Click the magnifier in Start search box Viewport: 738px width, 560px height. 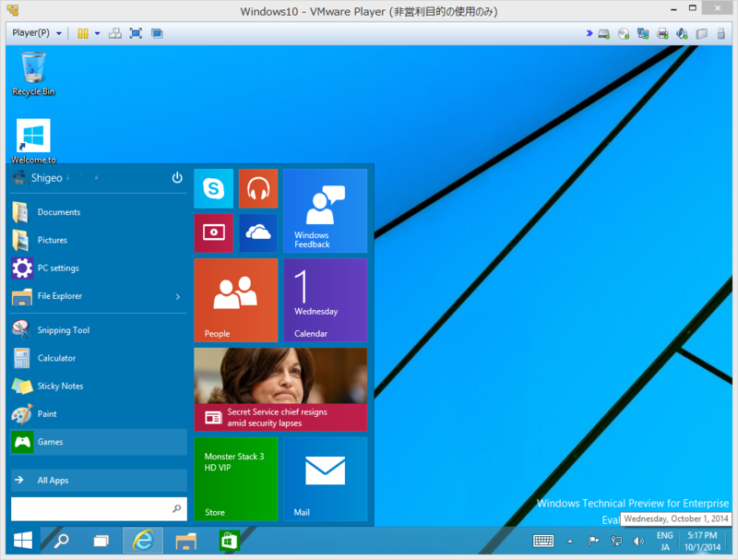click(x=177, y=508)
